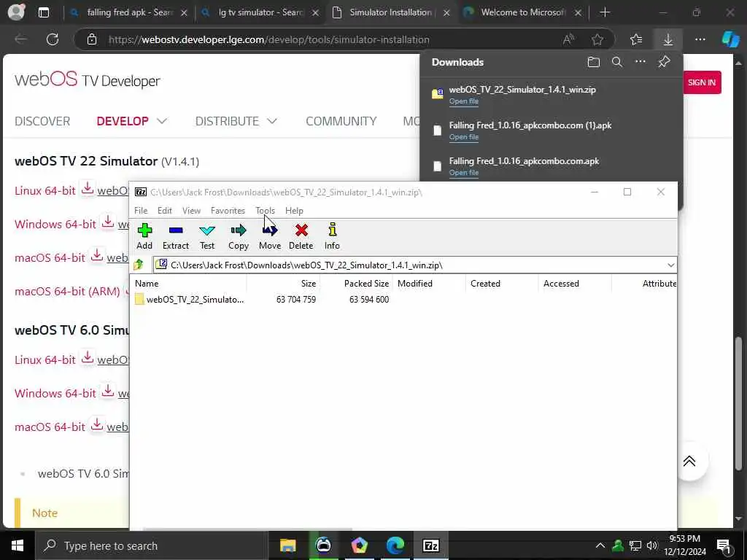Open the Help menu in 7-Zip
Screen dimensions: 747x560
[294, 211]
